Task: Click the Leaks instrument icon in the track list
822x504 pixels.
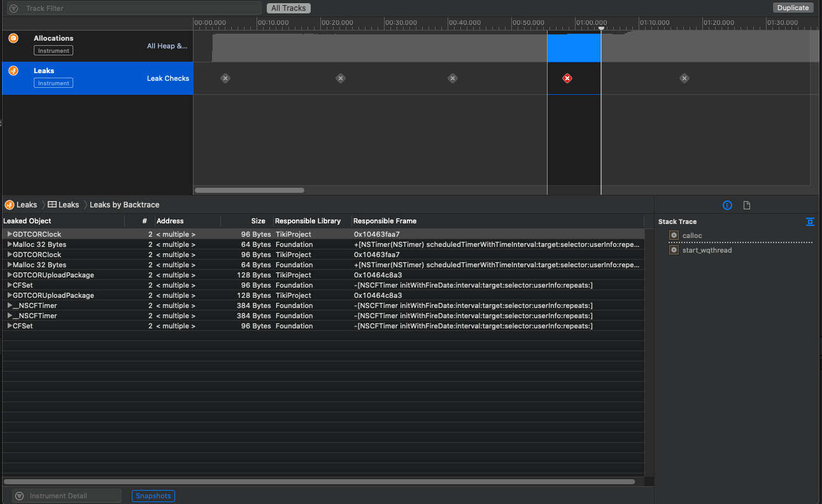Action: coord(13,71)
